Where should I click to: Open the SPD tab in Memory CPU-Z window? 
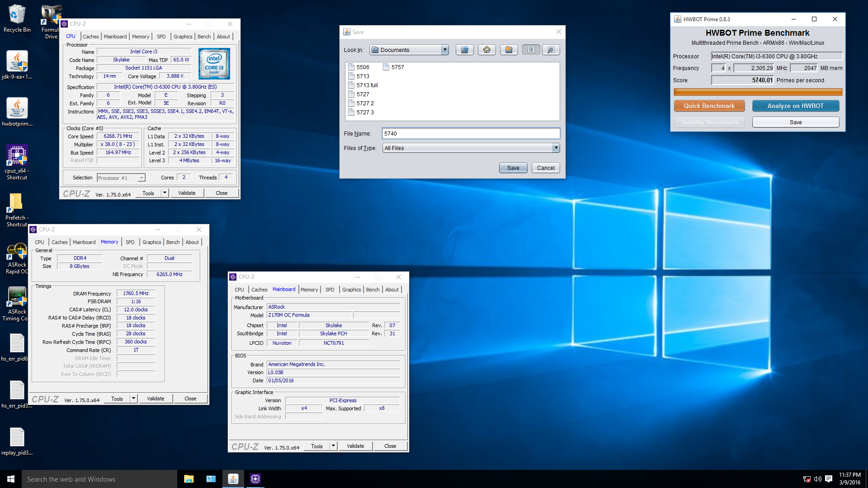[130, 242]
